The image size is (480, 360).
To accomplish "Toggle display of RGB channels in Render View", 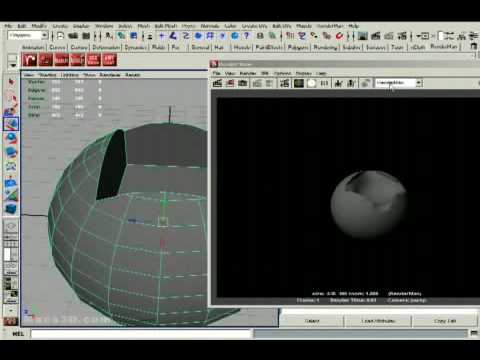I will (x=299, y=83).
